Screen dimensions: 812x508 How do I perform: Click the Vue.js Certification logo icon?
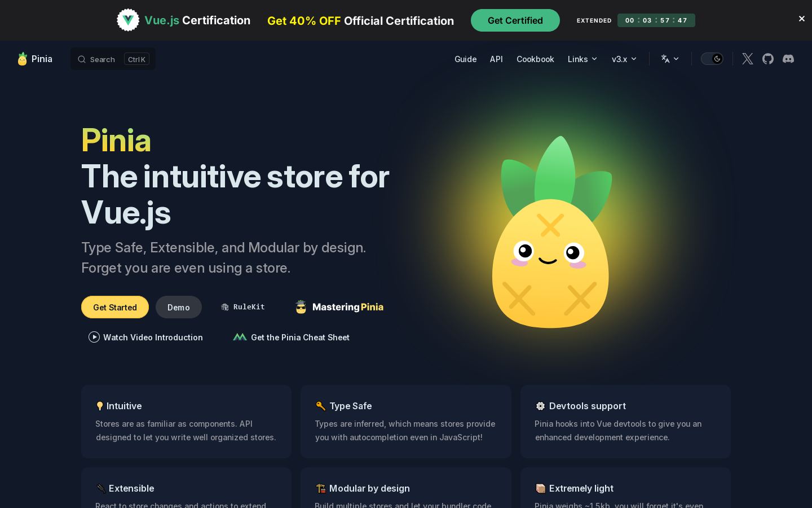[x=128, y=20]
